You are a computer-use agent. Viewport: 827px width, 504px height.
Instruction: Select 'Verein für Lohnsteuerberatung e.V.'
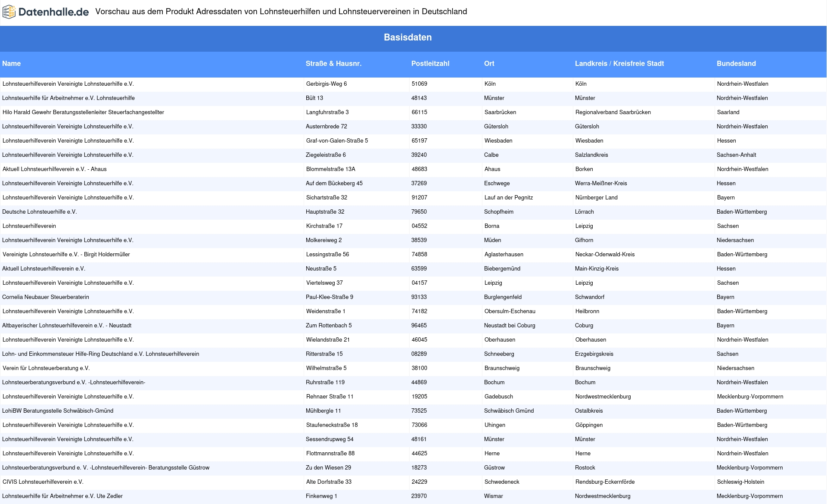[x=46, y=368]
